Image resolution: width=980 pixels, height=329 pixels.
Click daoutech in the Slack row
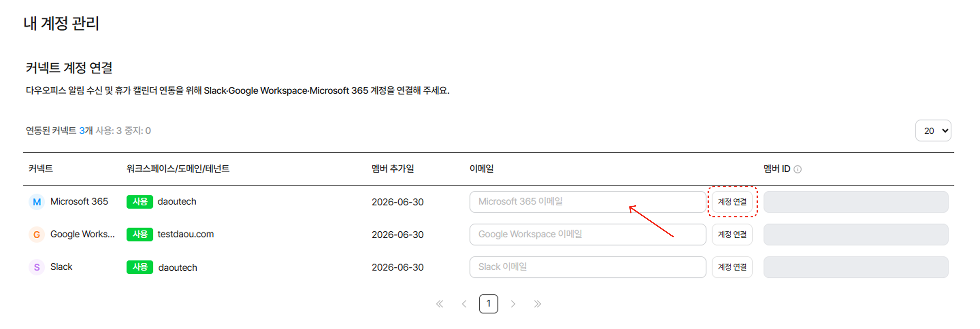coord(178,267)
